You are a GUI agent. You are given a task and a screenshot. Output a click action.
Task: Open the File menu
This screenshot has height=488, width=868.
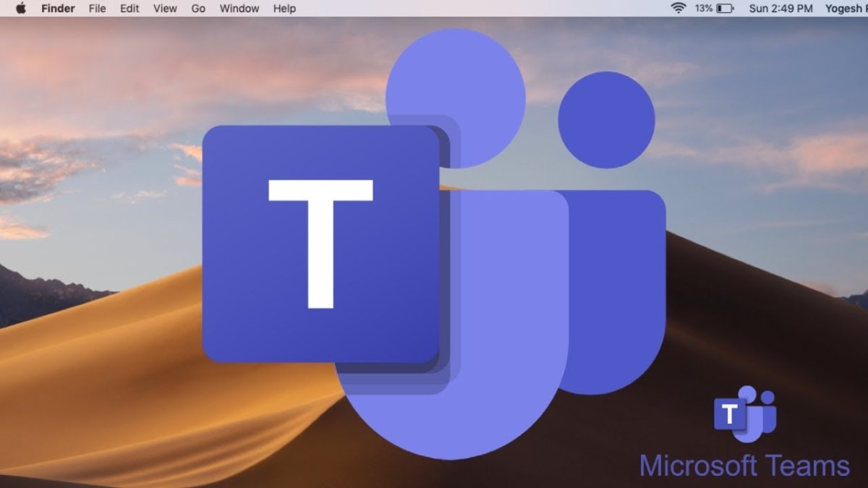point(97,9)
